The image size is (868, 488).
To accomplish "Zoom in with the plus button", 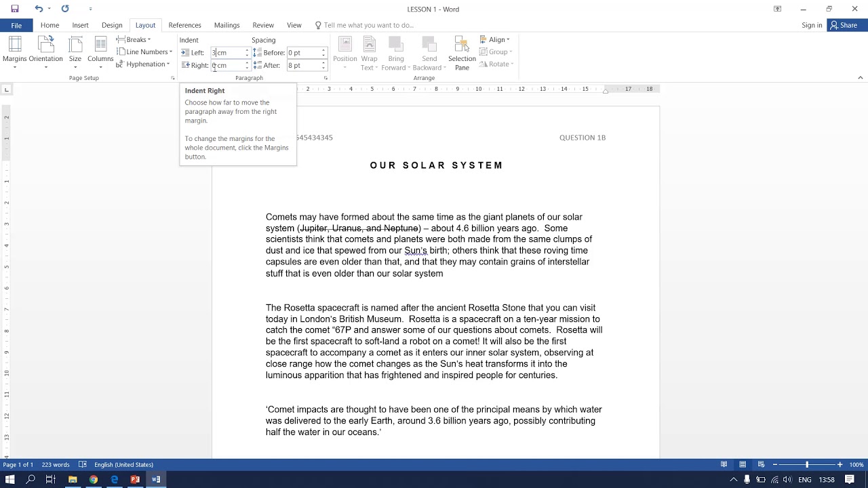I will [840, 465].
